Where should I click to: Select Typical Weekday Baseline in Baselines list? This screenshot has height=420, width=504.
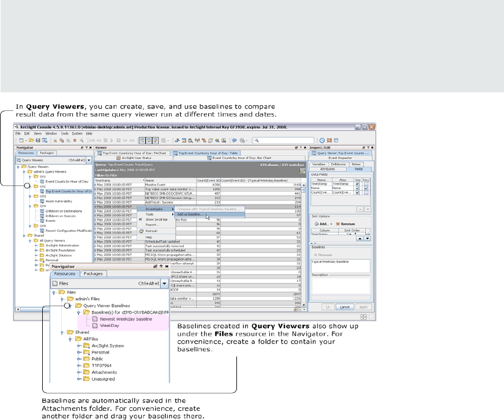330,262
